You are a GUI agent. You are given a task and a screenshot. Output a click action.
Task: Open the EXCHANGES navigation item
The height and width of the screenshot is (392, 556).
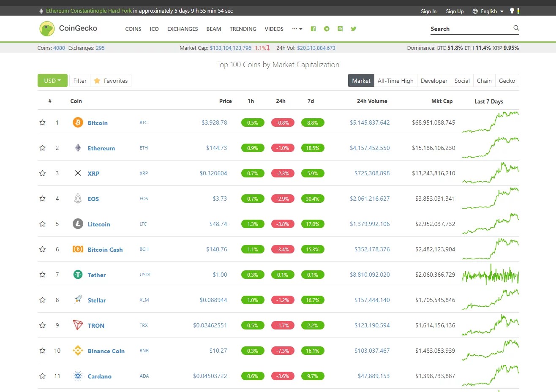tap(182, 29)
